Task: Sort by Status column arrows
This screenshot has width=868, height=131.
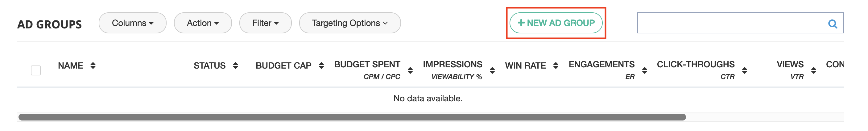Action: click(236, 65)
